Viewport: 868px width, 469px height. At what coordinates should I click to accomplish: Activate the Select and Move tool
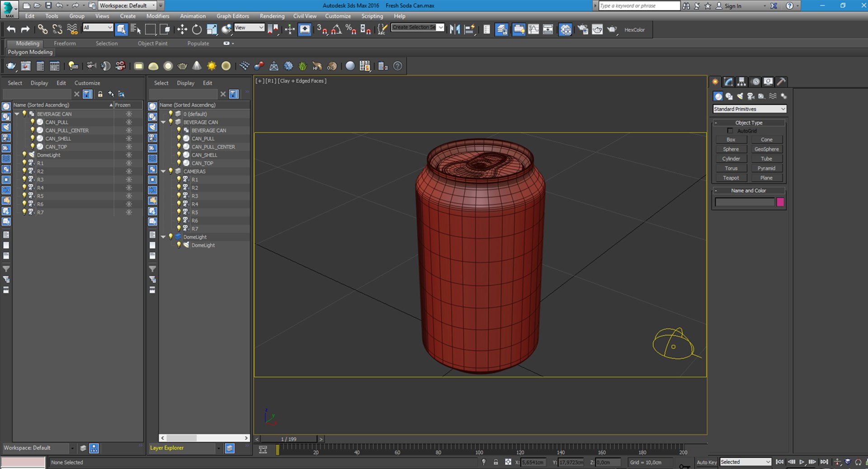tap(182, 30)
